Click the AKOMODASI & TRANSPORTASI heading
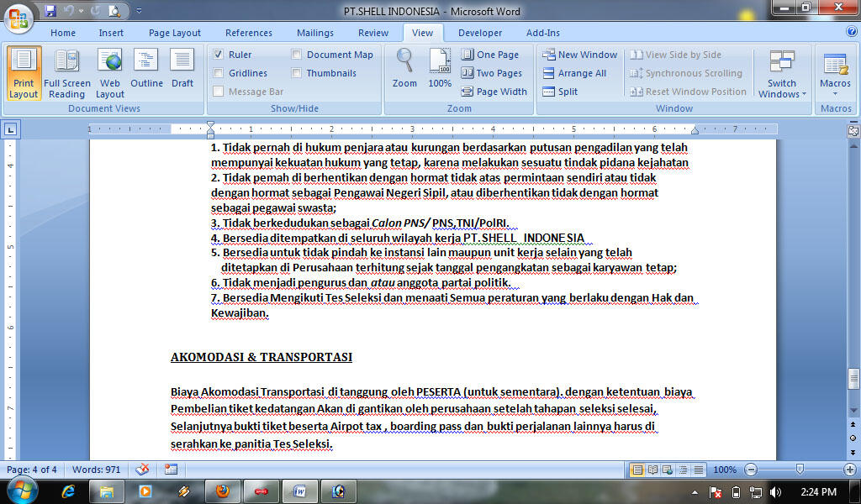This screenshot has height=504, width=861. 261,357
